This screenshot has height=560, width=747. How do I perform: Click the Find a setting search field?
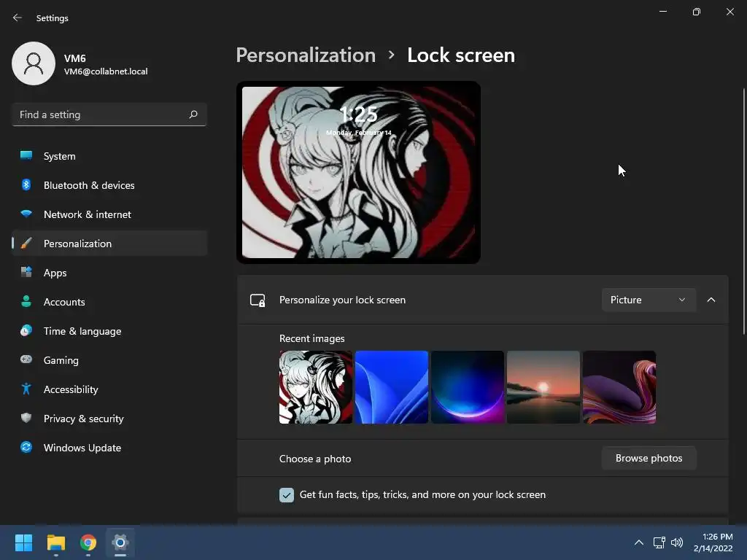coord(109,114)
